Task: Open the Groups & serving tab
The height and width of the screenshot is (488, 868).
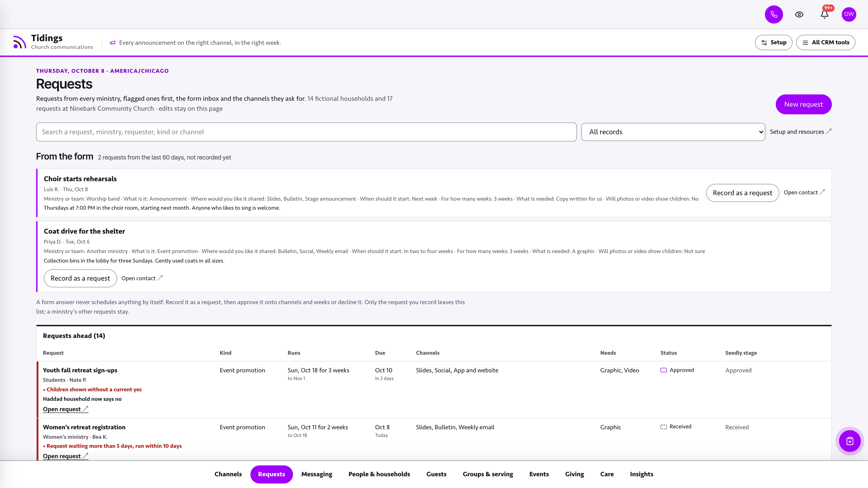Action: (488, 474)
